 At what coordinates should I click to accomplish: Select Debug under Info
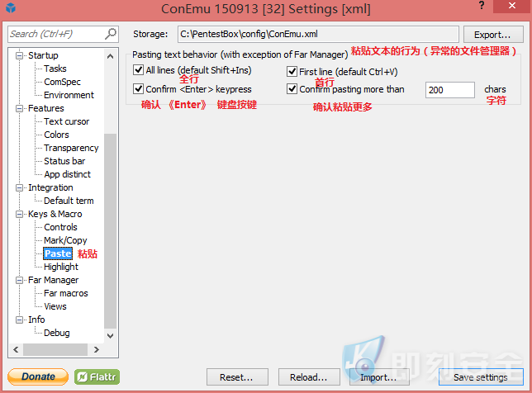click(x=57, y=333)
